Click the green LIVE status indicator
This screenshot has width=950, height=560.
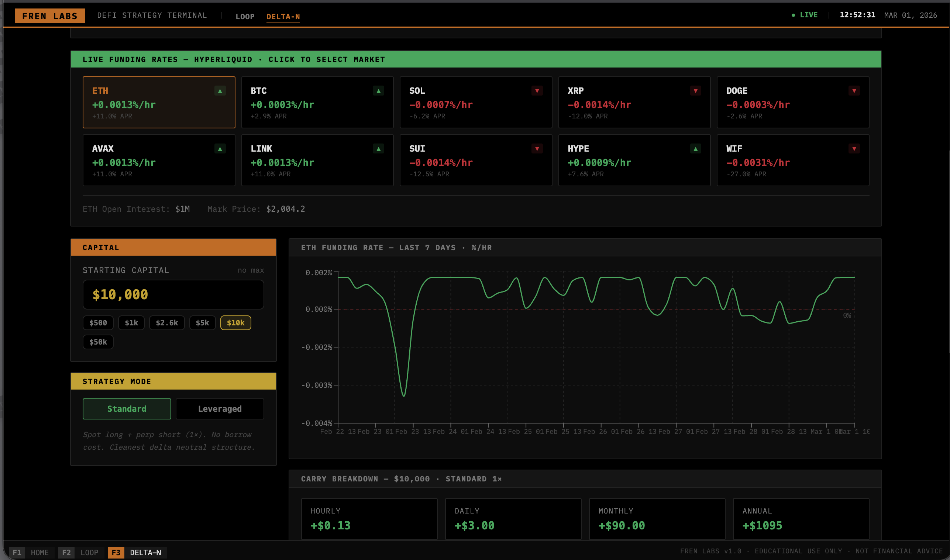(x=804, y=15)
